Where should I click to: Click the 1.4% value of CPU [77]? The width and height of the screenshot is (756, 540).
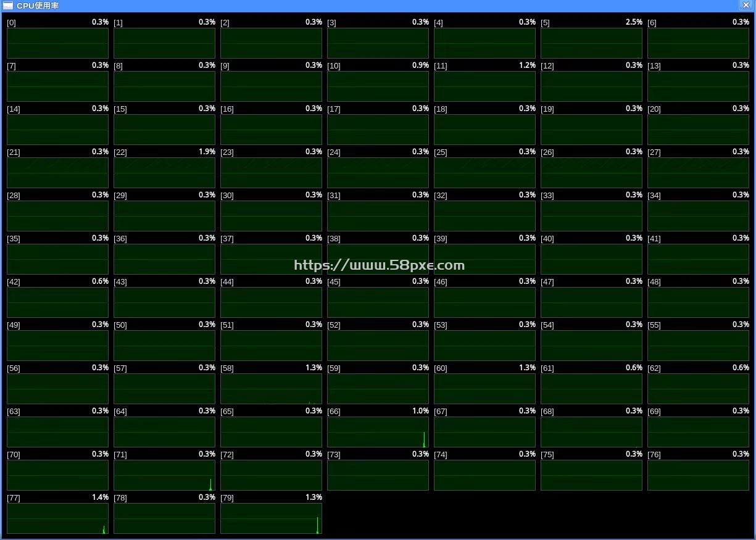(100, 497)
